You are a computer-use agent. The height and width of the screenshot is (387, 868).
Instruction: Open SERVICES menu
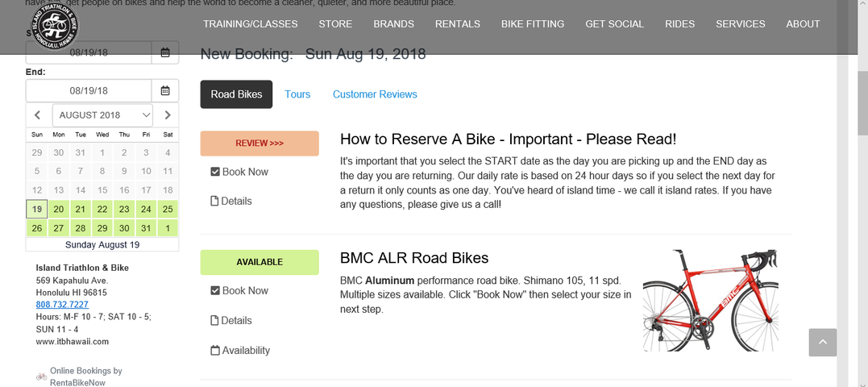pyautogui.click(x=740, y=24)
